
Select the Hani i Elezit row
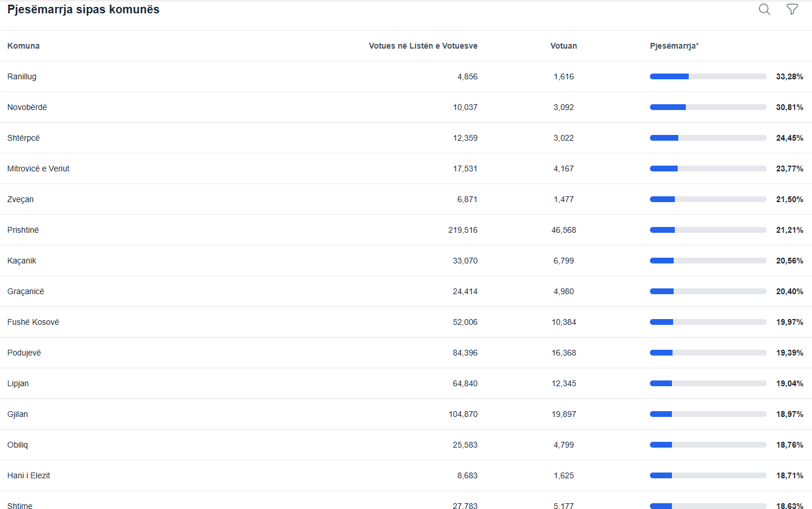pos(29,475)
